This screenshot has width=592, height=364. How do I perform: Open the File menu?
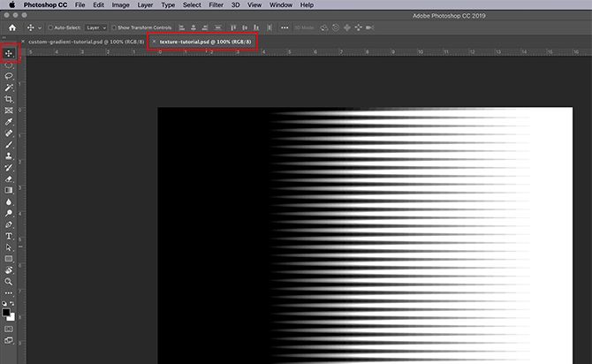click(80, 5)
